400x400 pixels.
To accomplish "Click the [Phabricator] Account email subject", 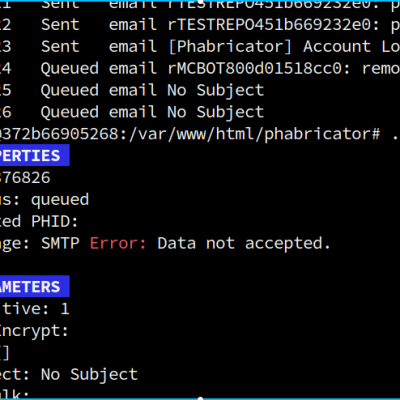I will (283, 47).
